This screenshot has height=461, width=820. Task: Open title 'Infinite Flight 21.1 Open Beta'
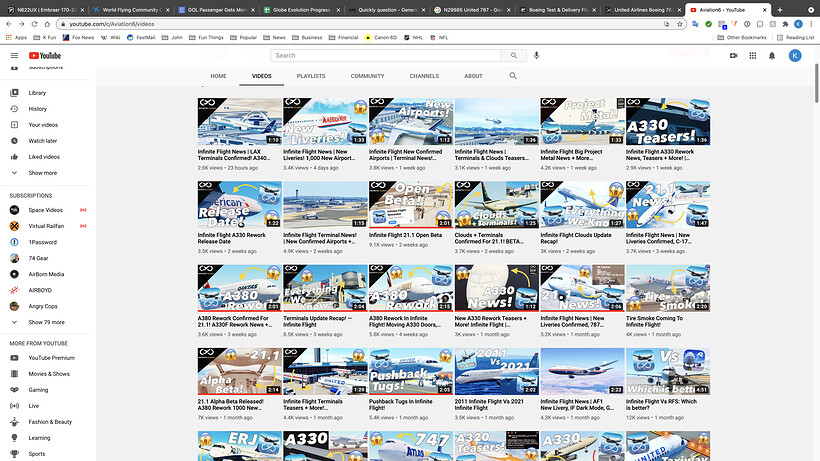pos(405,235)
